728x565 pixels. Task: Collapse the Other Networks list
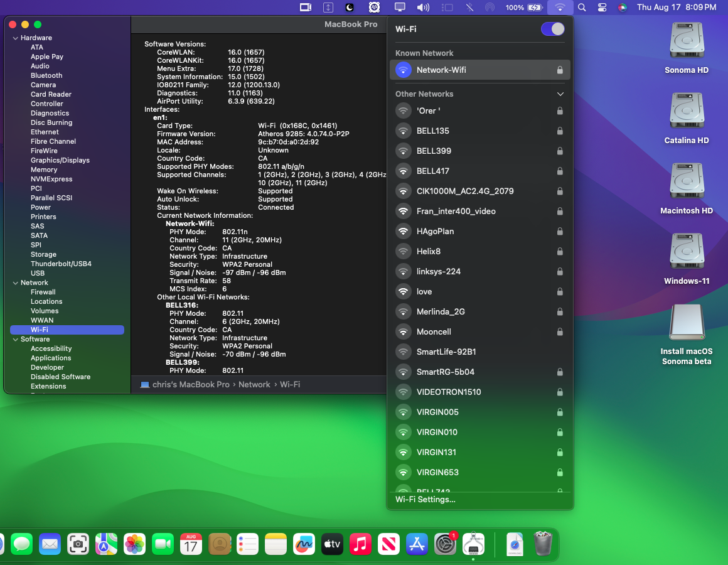click(x=560, y=94)
